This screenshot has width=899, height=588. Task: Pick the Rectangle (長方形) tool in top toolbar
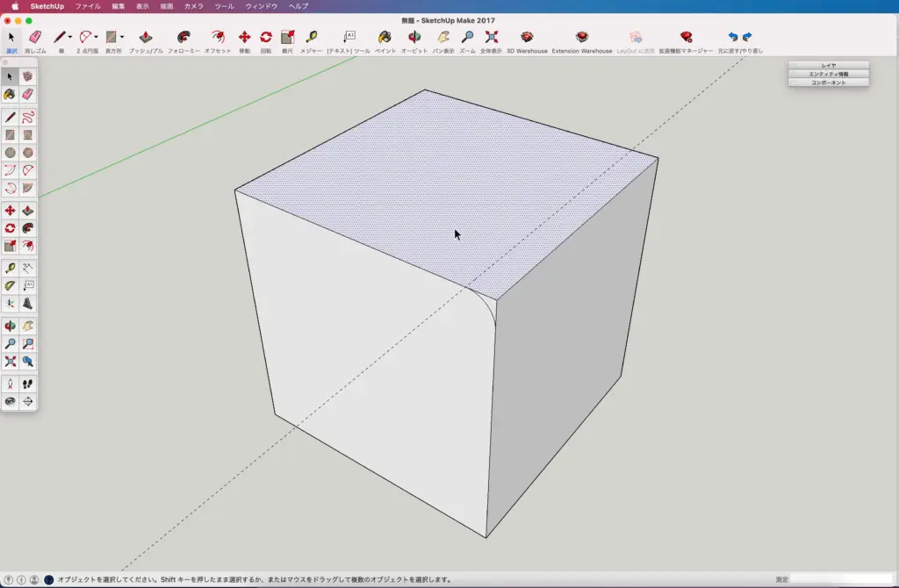click(111, 37)
